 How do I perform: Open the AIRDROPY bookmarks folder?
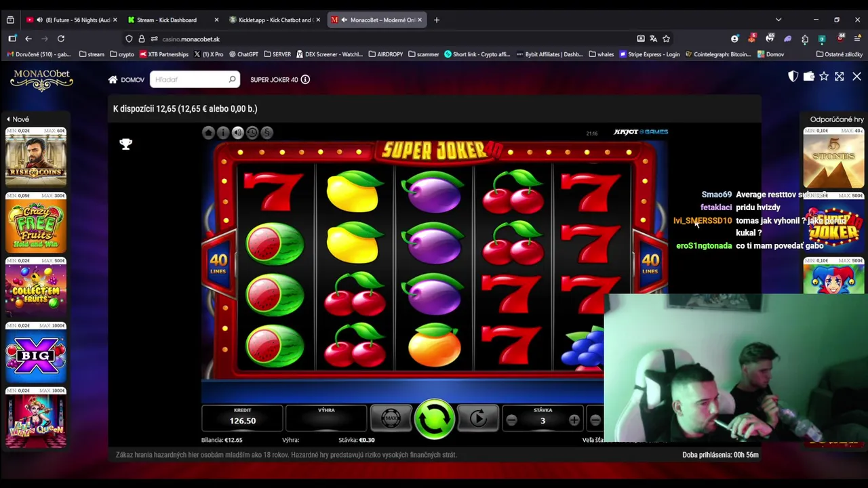pos(386,54)
